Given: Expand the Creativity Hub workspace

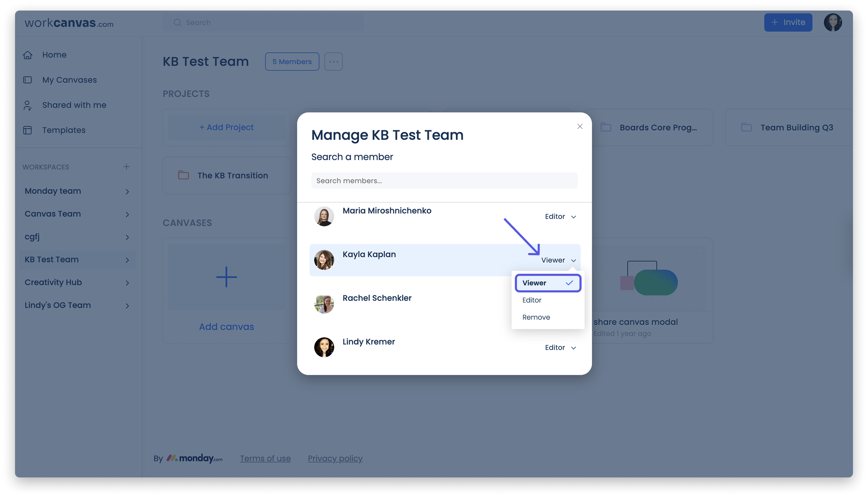Looking at the screenshot, I should (127, 283).
